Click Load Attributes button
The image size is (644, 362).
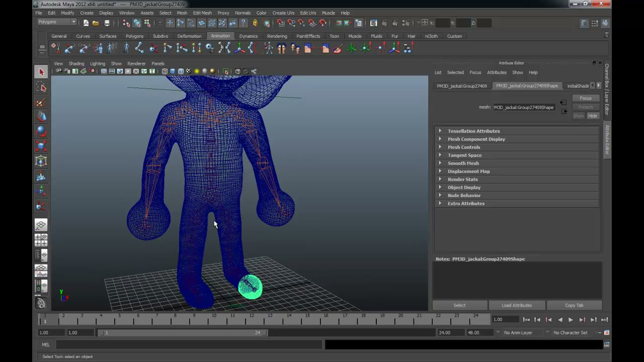517,305
